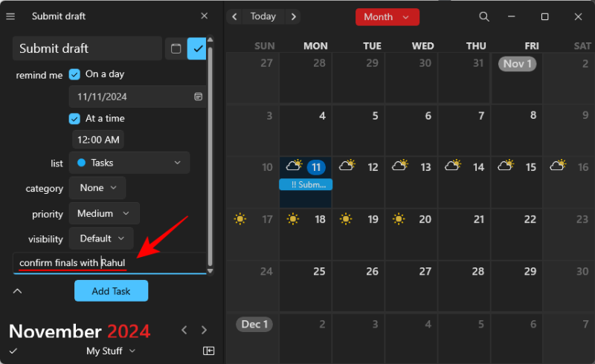Click the weather icon on Friday 15
Image resolution: width=595 pixels, height=364 pixels.
pyautogui.click(x=506, y=166)
